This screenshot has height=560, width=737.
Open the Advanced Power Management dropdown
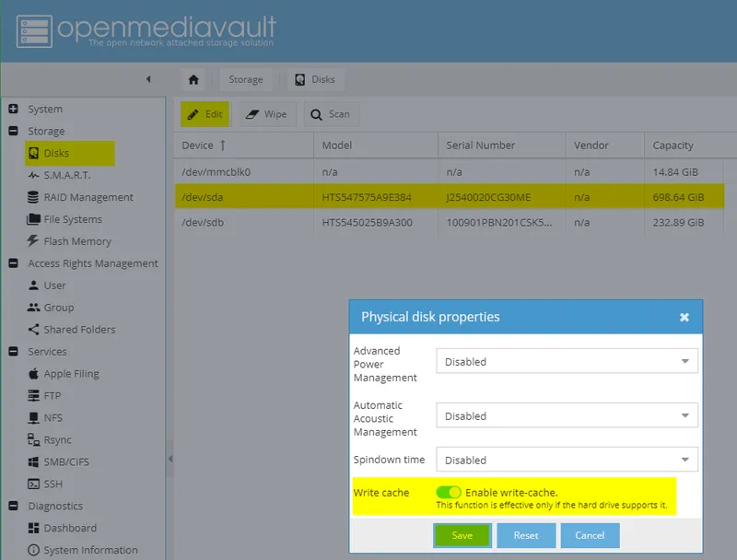pos(566,361)
